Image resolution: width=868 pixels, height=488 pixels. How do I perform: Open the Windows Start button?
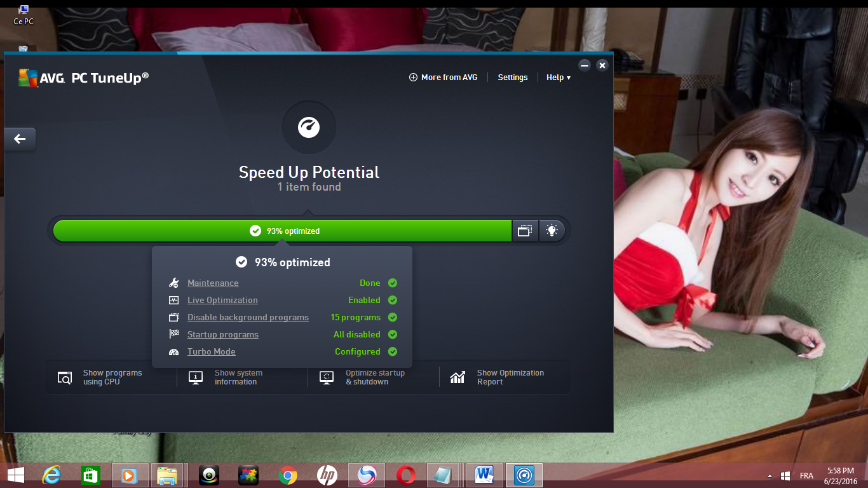tap(16, 475)
